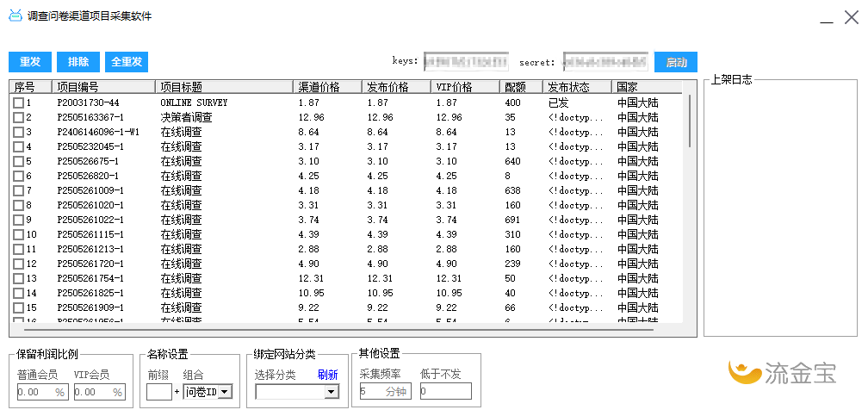
Task: Click the 全重发 button
Action: 127,62
